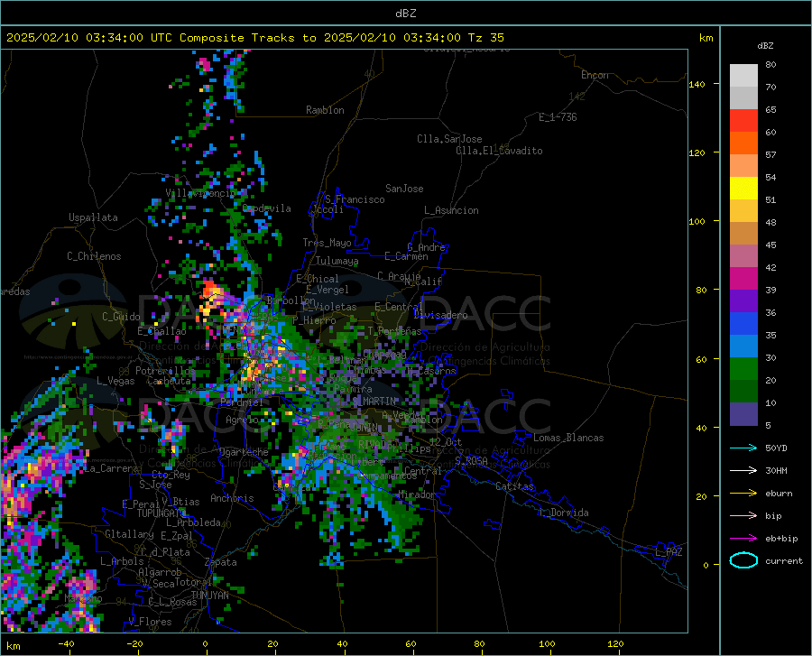Pick the dark violet swatch between 10 and 5
This screenshot has width=812, height=656.
tap(743, 414)
